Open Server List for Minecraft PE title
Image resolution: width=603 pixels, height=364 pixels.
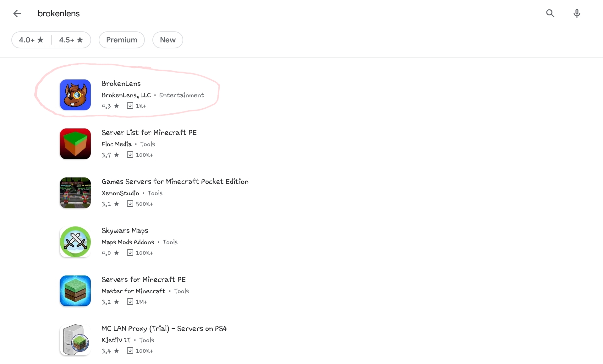[x=149, y=133]
